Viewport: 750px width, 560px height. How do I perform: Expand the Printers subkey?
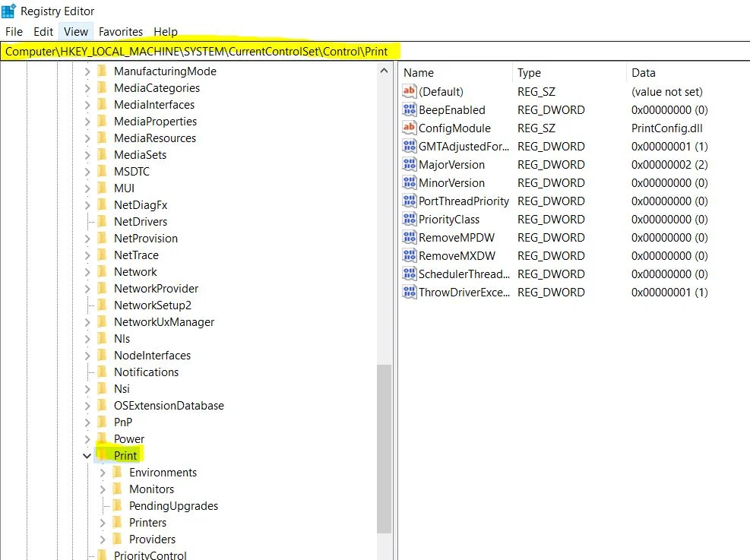103,523
